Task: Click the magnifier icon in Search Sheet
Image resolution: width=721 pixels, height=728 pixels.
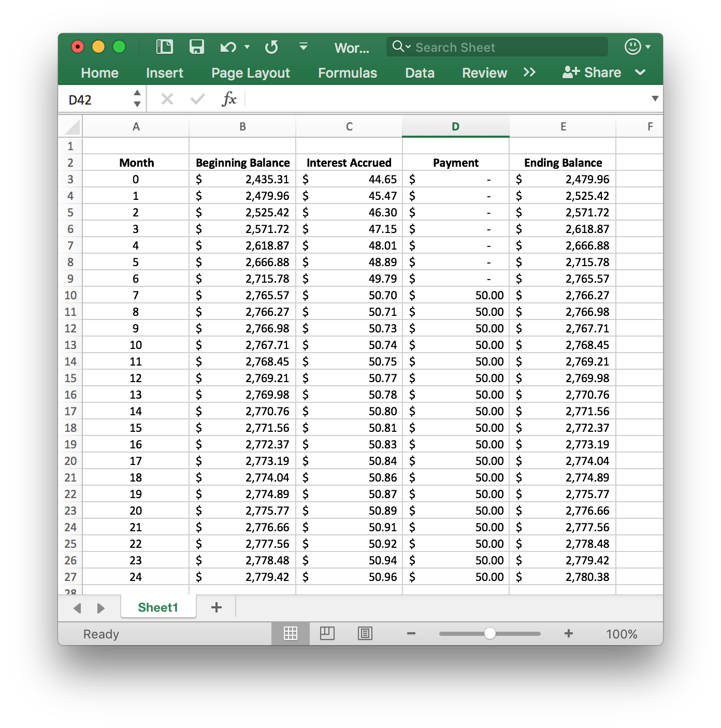Action: (x=399, y=47)
